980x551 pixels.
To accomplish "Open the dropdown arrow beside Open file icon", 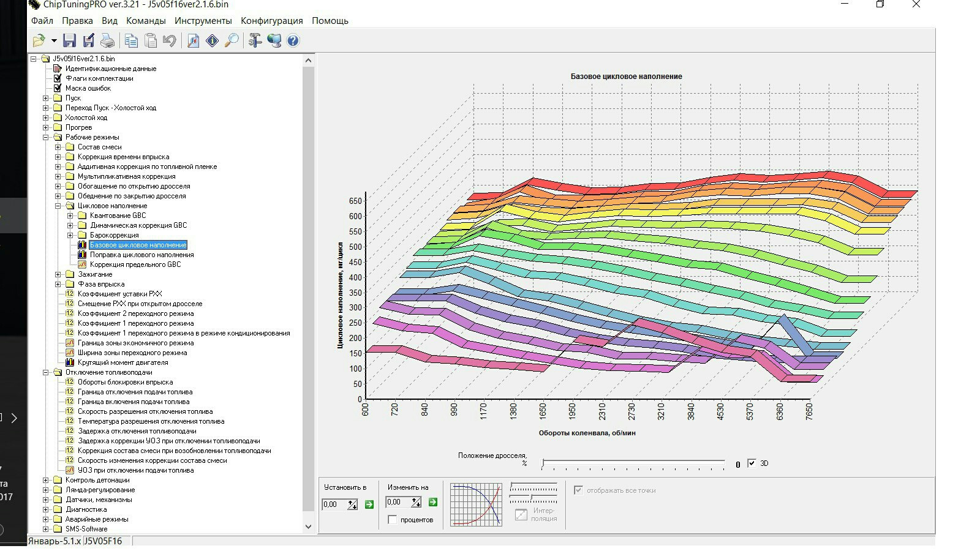I will 54,41.
